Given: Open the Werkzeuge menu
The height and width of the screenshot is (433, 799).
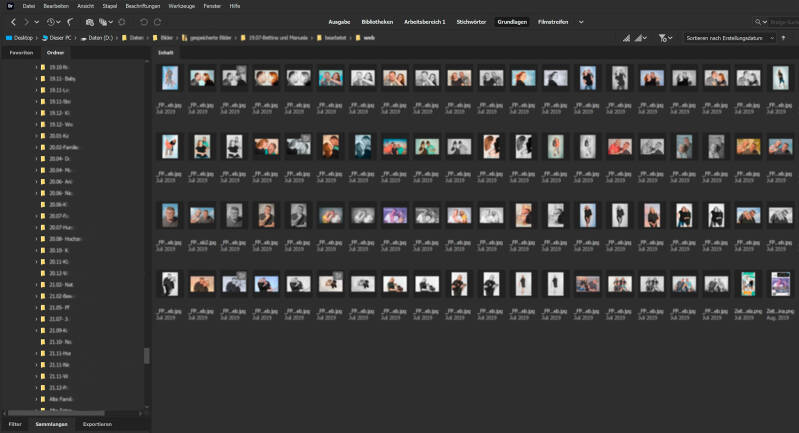Looking at the screenshot, I should pyautogui.click(x=181, y=6).
